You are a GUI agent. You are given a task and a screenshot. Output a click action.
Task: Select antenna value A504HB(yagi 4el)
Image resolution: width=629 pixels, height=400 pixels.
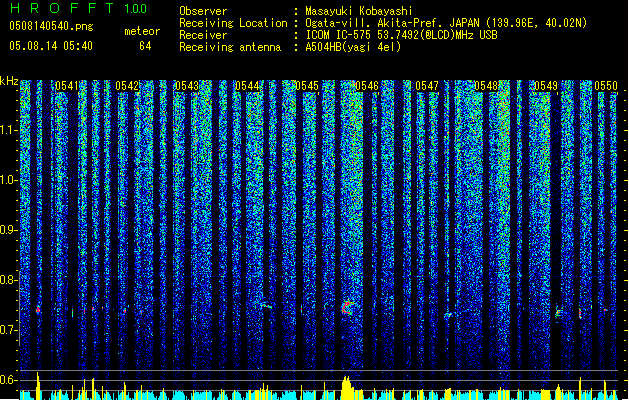[353, 47]
